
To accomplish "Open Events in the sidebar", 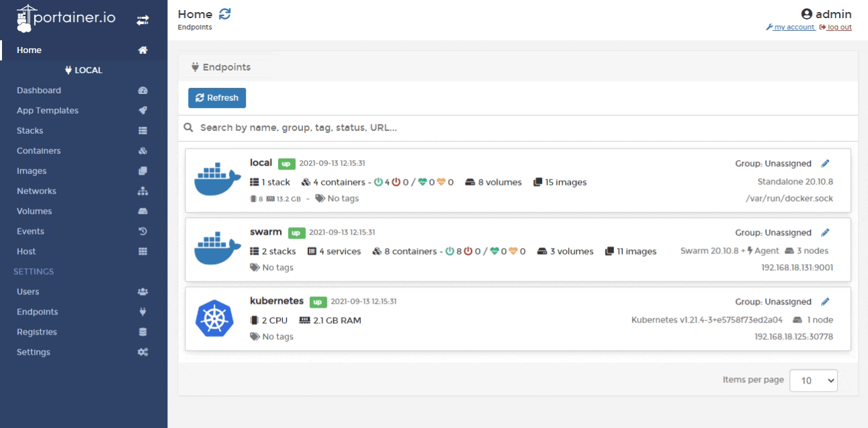I will pos(30,231).
